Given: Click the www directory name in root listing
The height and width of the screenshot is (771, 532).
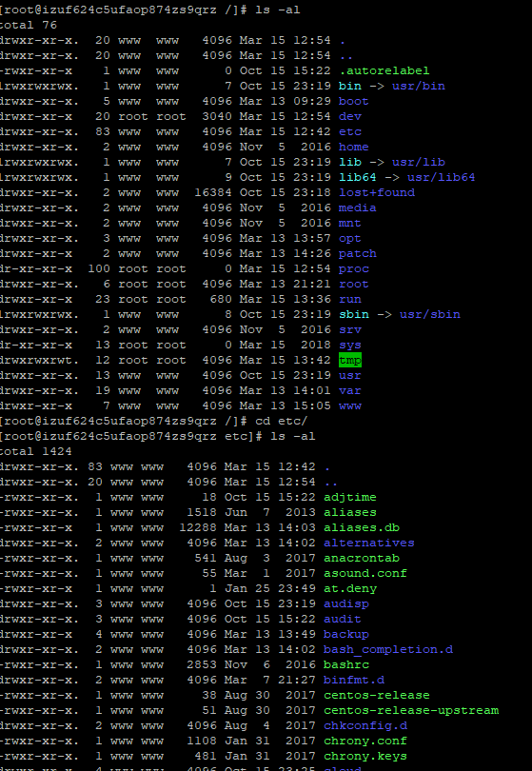Looking at the screenshot, I should [x=350, y=405].
